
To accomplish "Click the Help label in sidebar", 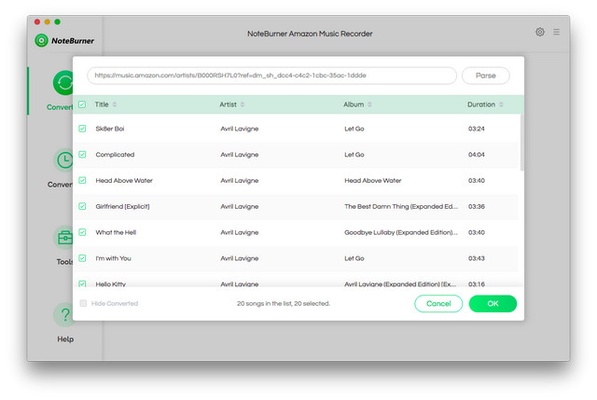I will tap(65, 339).
